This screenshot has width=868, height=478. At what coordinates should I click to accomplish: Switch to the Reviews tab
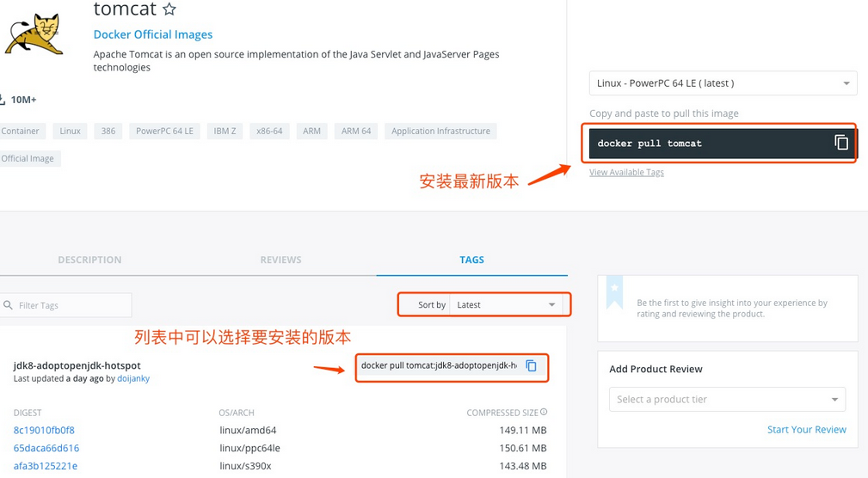point(280,260)
